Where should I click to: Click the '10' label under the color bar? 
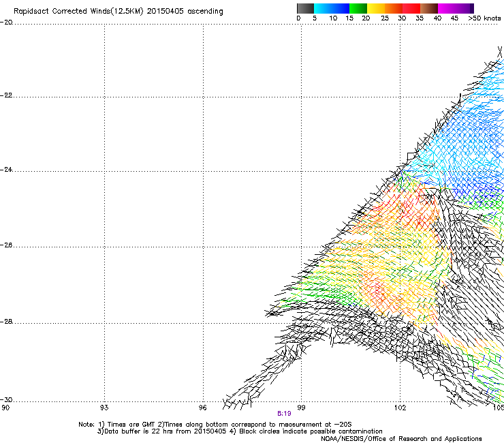[333, 18]
